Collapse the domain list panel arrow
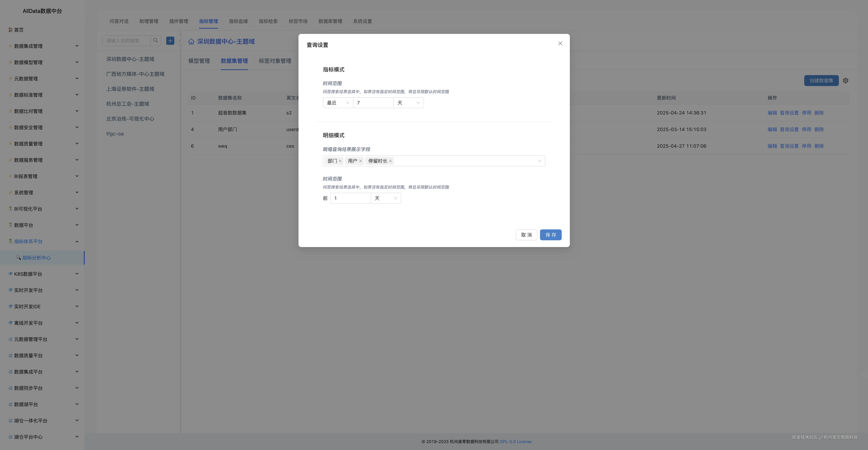The width and height of the screenshot is (868, 450). [x=180, y=41]
